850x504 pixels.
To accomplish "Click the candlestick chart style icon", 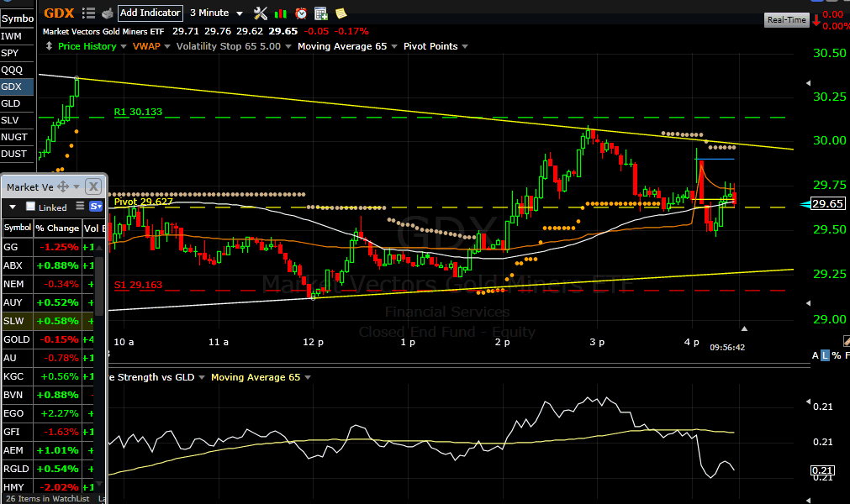I will (281, 13).
